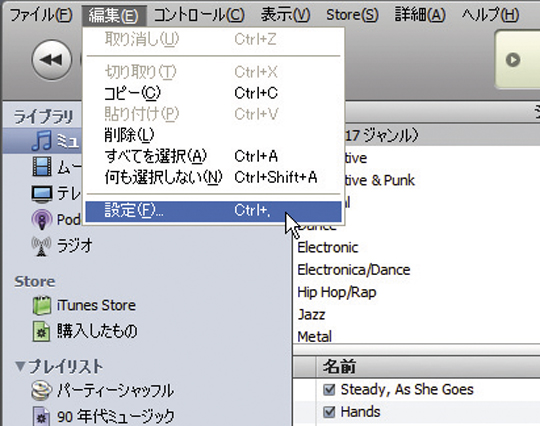Select 購入したもの in the sidebar

tap(97, 331)
